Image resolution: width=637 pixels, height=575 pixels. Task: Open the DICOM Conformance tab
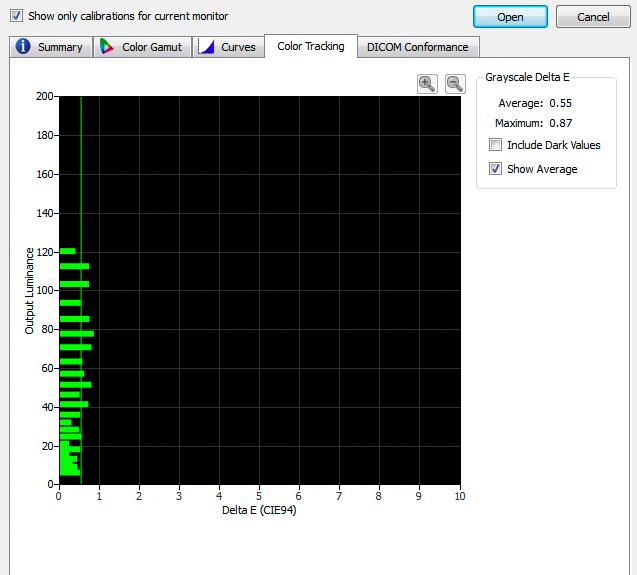tap(418, 47)
